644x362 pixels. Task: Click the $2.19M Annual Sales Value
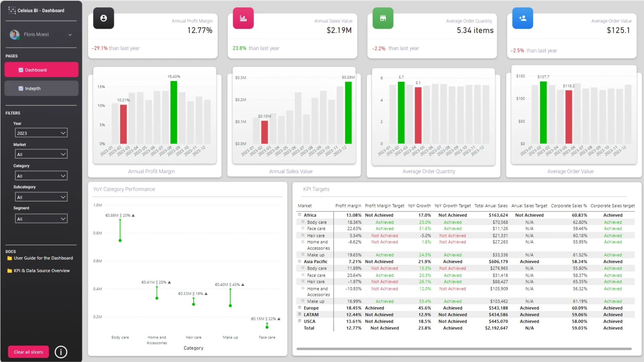click(x=339, y=30)
